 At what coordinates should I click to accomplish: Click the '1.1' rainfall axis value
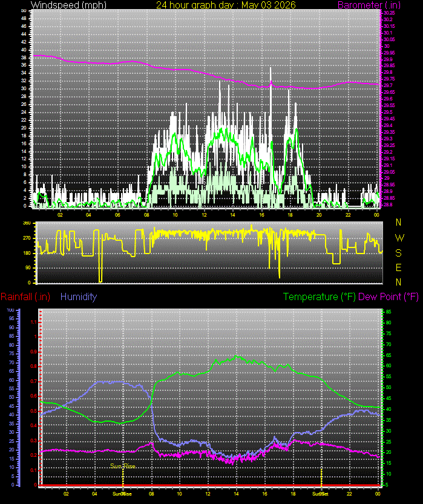(x=34, y=322)
